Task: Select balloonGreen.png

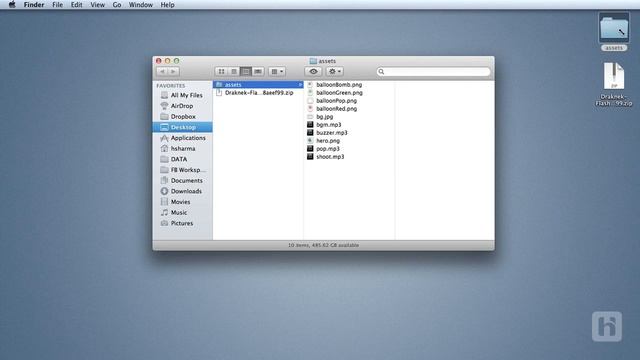Action: pos(339,93)
